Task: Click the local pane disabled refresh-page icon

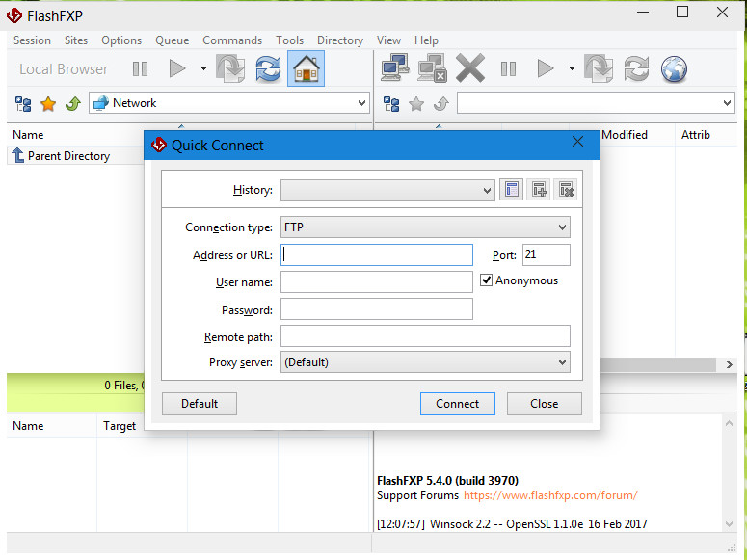Action: 230,68
